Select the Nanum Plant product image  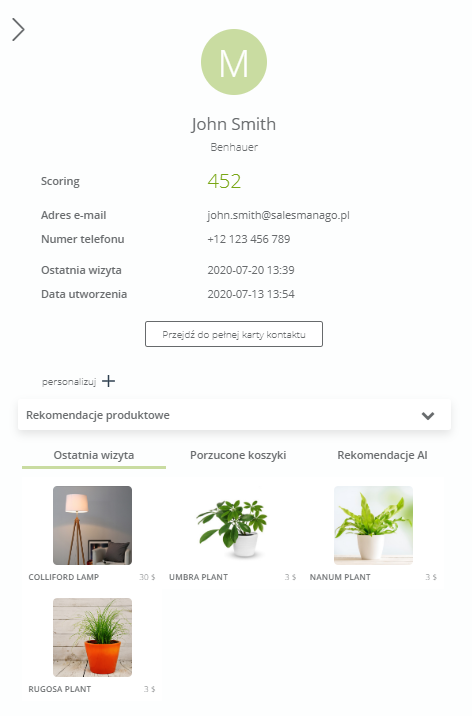(373, 526)
